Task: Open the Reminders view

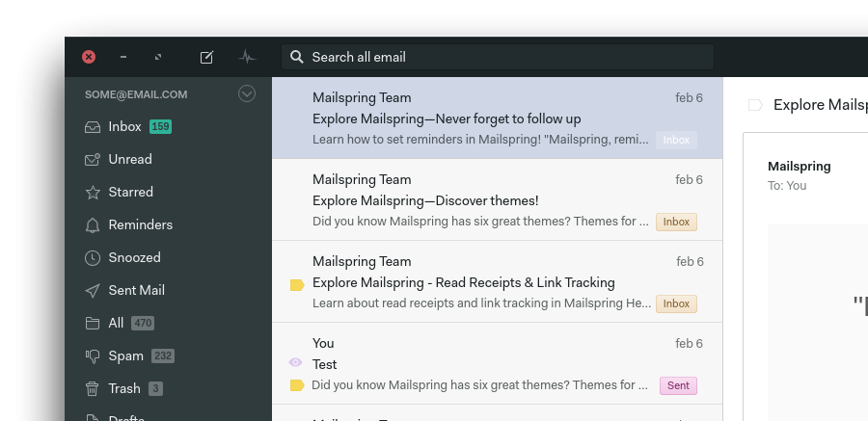Action: pyautogui.click(x=141, y=224)
